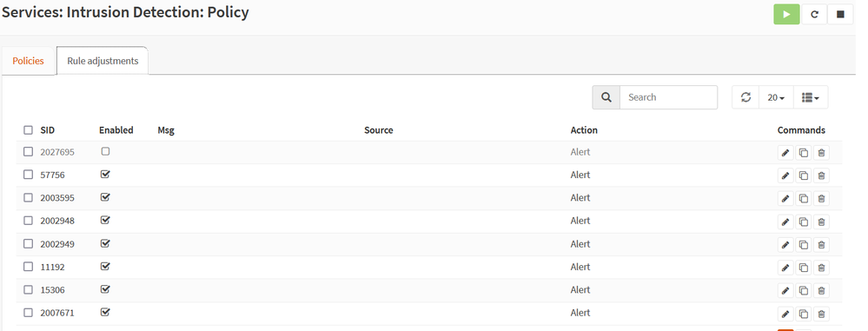
Task: Sort the table by SID column header
Action: pyautogui.click(x=48, y=130)
